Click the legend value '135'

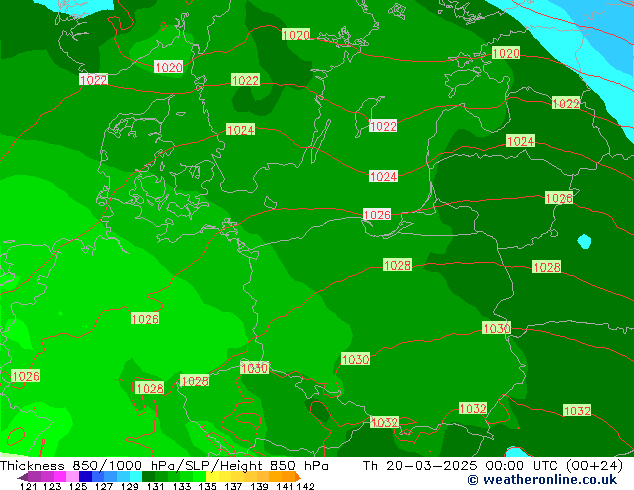tap(207, 486)
